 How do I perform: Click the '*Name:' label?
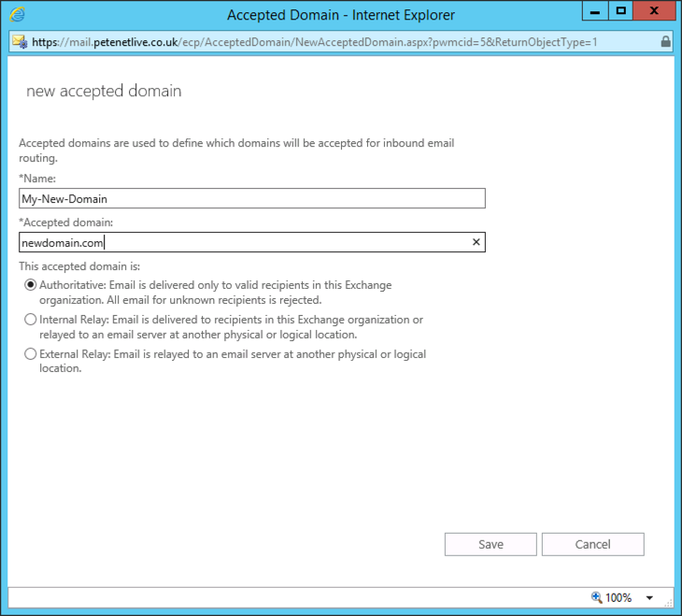pos(37,179)
